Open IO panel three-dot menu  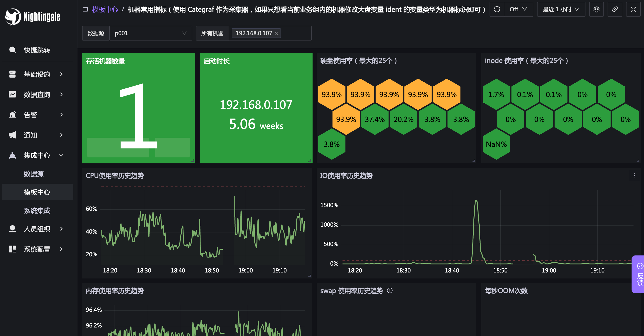tap(634, 176)
